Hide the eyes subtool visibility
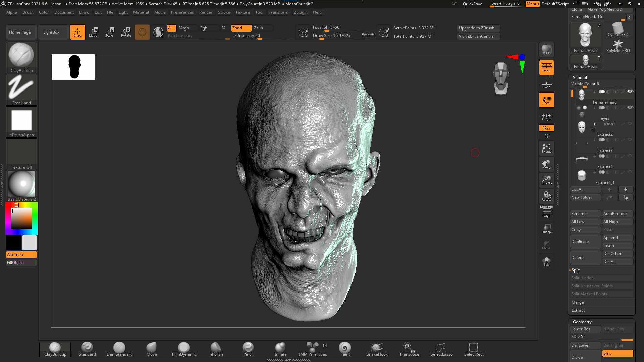Image resolution: width=644 pixels, height=362 pixels. pos(630,108)
